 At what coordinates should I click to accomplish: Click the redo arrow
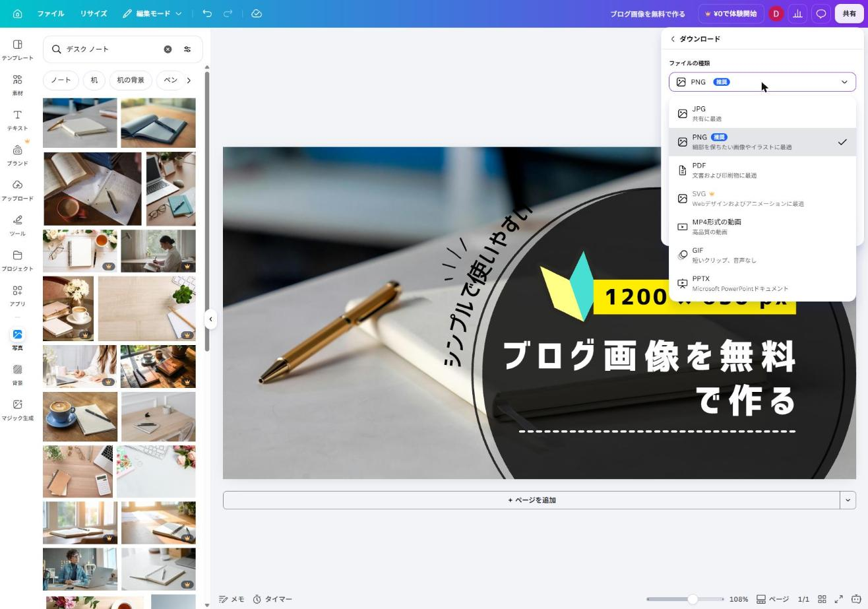228,13
